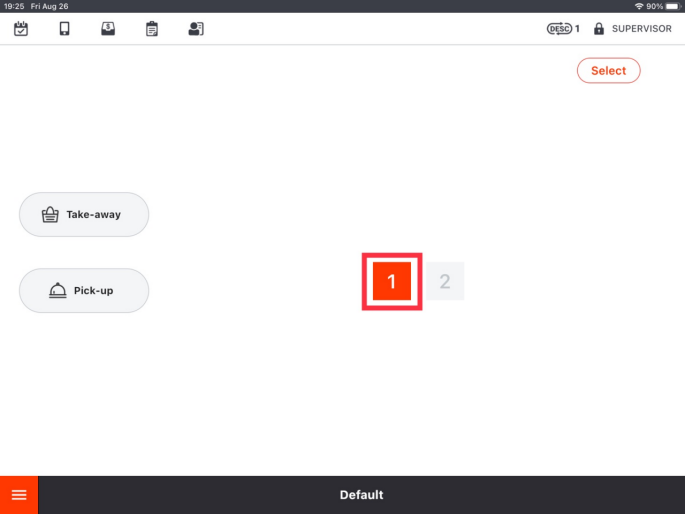Toggle the DESC sort order icon

(x=559, y=29)
